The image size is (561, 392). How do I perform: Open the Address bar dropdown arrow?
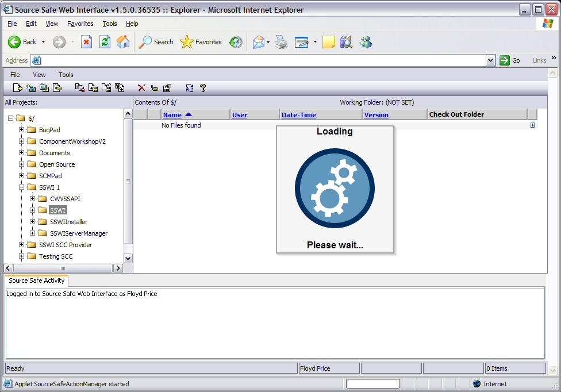(490, 60)
